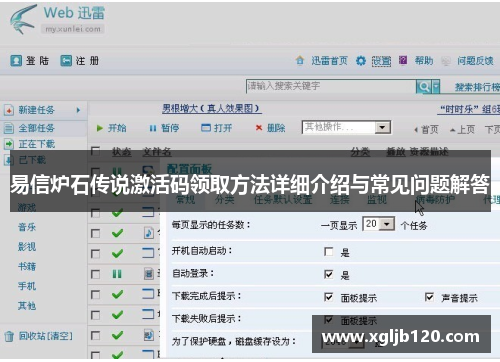Click the 登陆 user icon

[x=16, y=61]
